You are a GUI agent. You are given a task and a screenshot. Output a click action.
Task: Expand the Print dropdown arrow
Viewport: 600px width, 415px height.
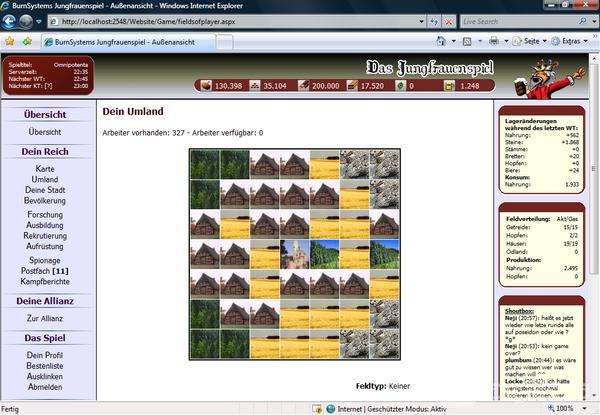506,41
